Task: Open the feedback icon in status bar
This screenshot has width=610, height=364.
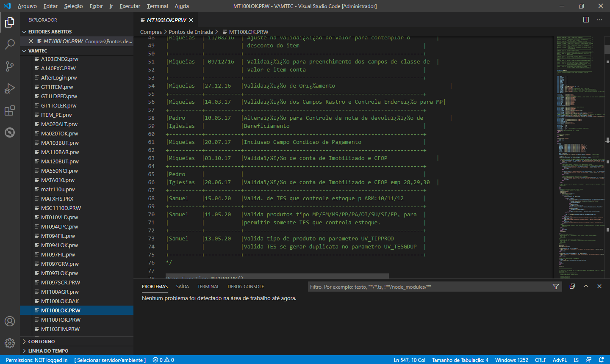Action: (588, 360)
